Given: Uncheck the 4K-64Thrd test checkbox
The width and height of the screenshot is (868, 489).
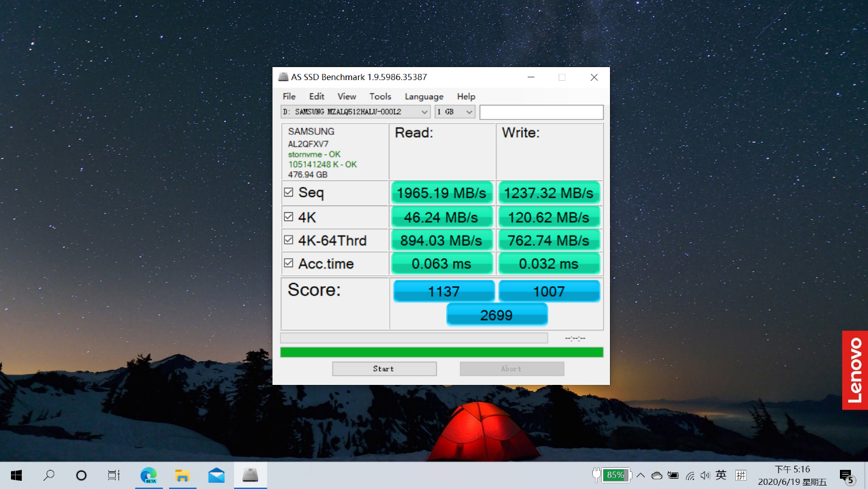Looking at the screenshot, I should click(x=289, y=240).
